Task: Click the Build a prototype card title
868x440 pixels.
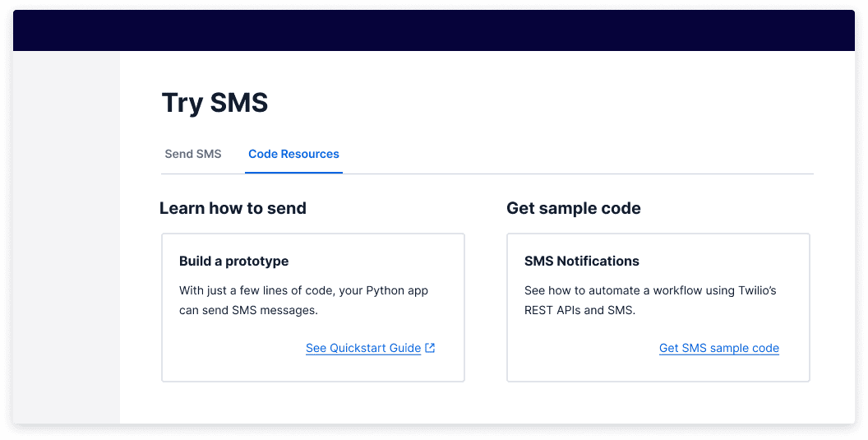Action: 233,262
